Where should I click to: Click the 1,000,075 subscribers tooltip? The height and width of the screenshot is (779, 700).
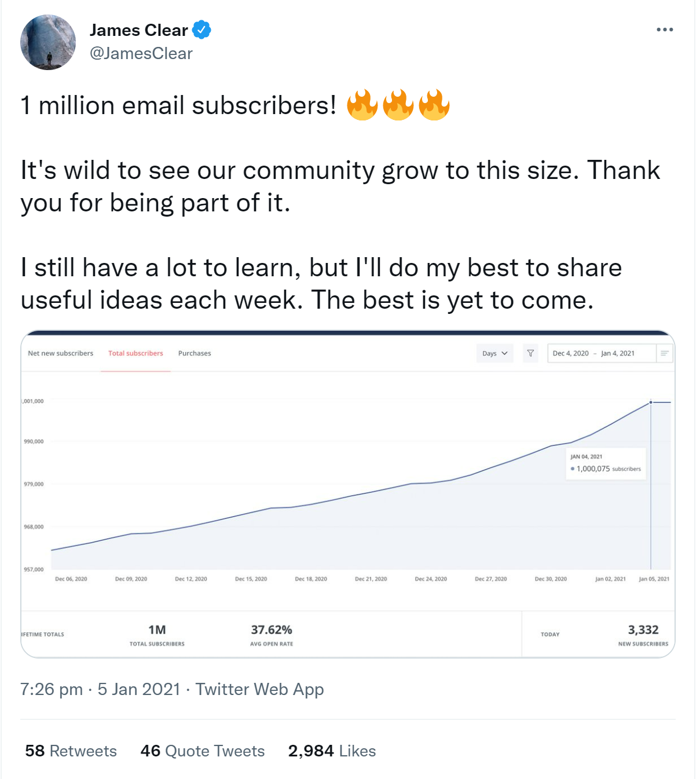606,464
